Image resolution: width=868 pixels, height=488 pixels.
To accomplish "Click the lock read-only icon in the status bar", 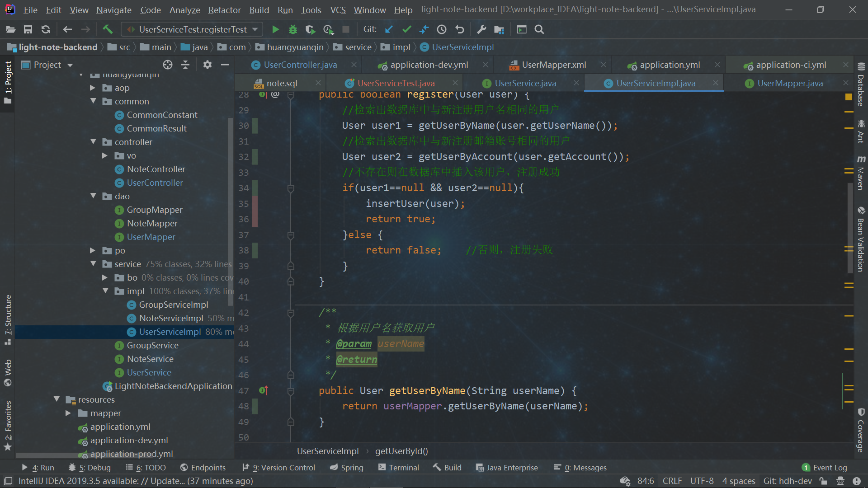I will [x=823, y=481].
